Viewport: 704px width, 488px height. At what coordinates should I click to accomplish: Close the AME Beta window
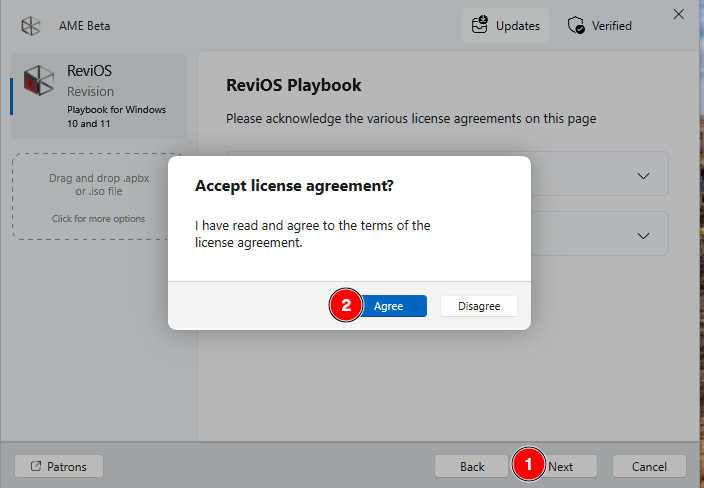[x=678, y=14]
